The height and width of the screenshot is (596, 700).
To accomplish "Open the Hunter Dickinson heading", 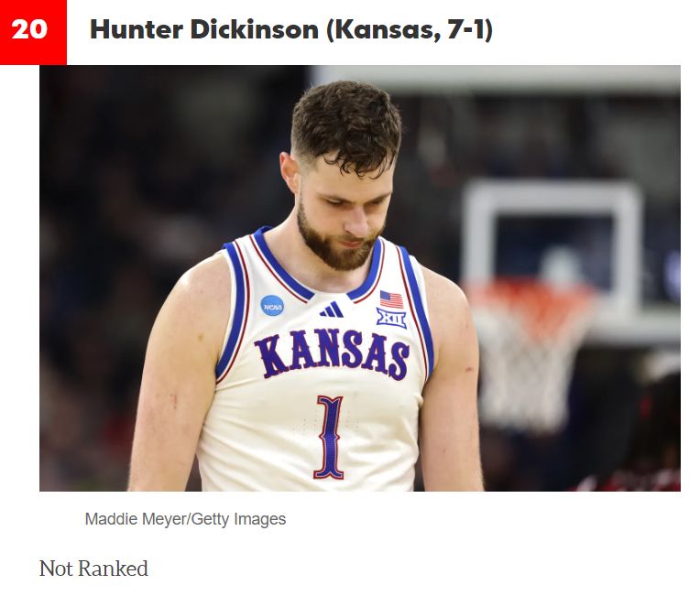I will click(x=291, y=30).
